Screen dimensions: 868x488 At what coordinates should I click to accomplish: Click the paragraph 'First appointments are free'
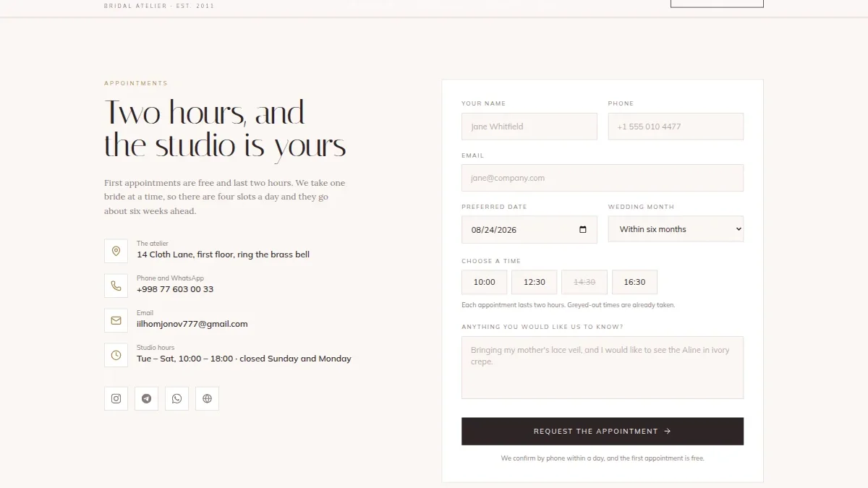pyautogui.click(x=225, y=197)
